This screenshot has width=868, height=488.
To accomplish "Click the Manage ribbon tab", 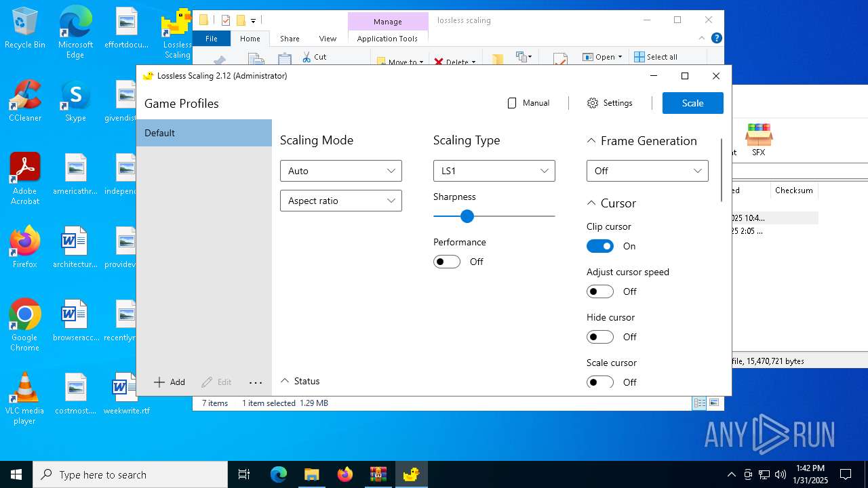I will [388, 22].
